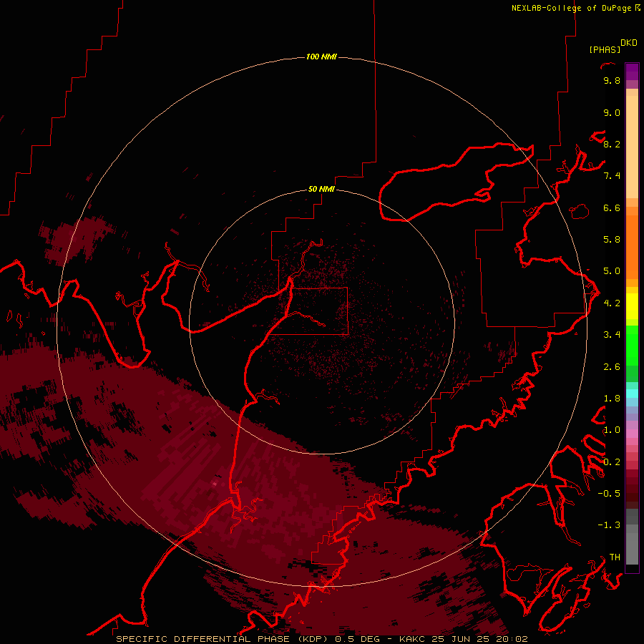
Task: Click the 3.4 value on the color scale
Action: pyautogui.click(x=612, y=335)
